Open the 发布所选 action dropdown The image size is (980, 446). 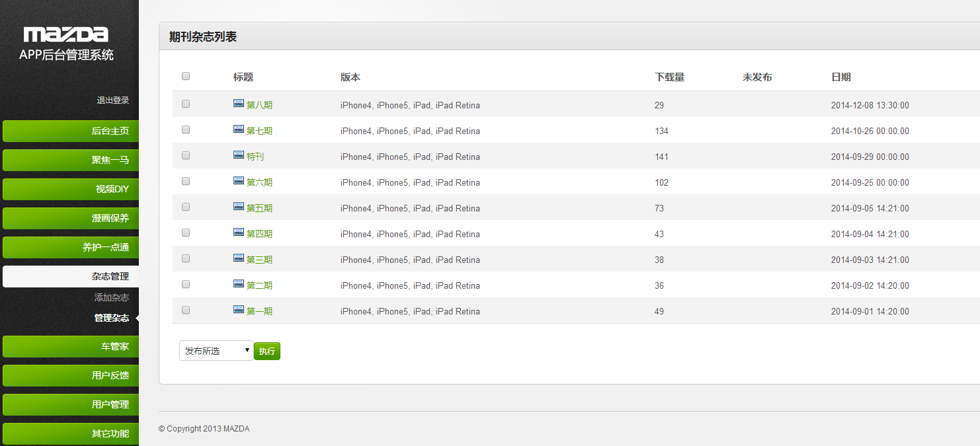tap(216, 351)
